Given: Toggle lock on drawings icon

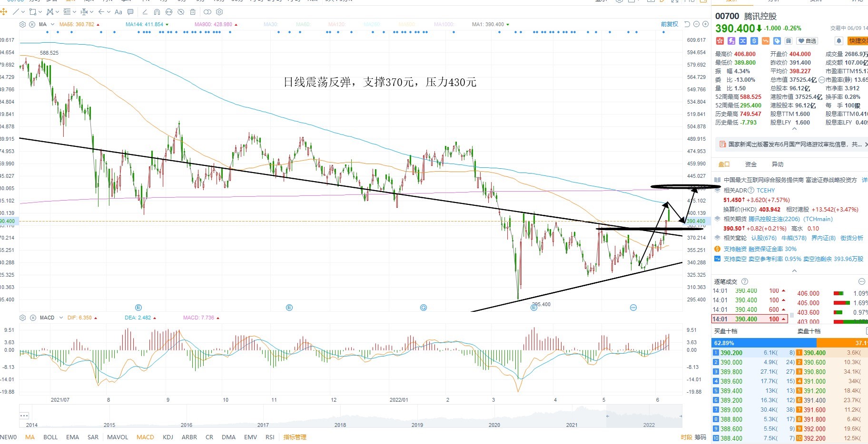Looking at the screenshot, I should tap(169, 12).
